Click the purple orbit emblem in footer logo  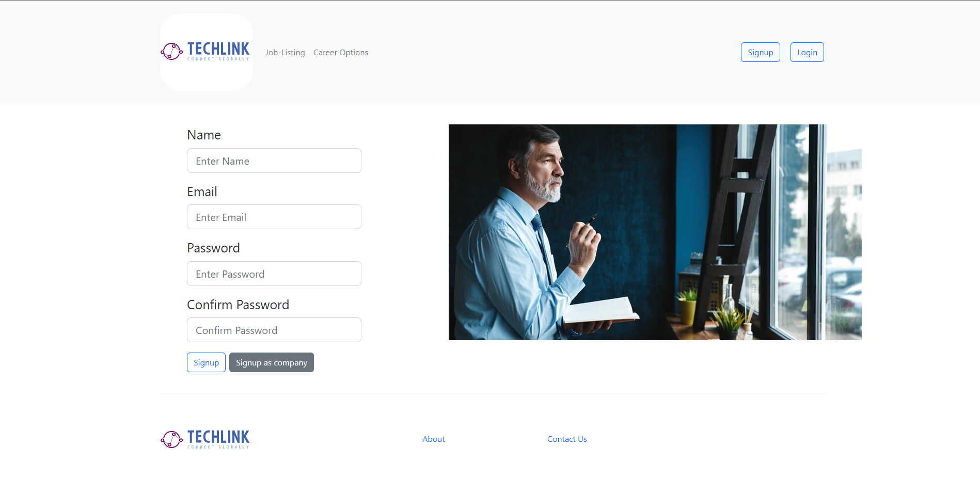[x=171, y=439]
